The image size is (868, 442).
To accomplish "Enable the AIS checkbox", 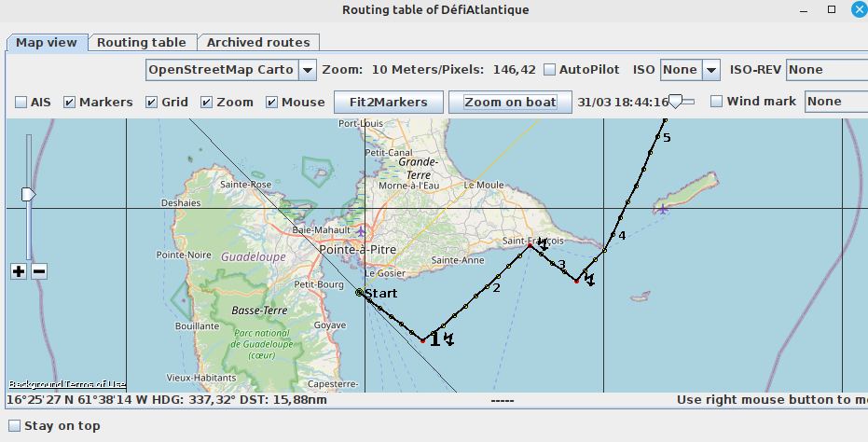I will [x=21, y=103].
